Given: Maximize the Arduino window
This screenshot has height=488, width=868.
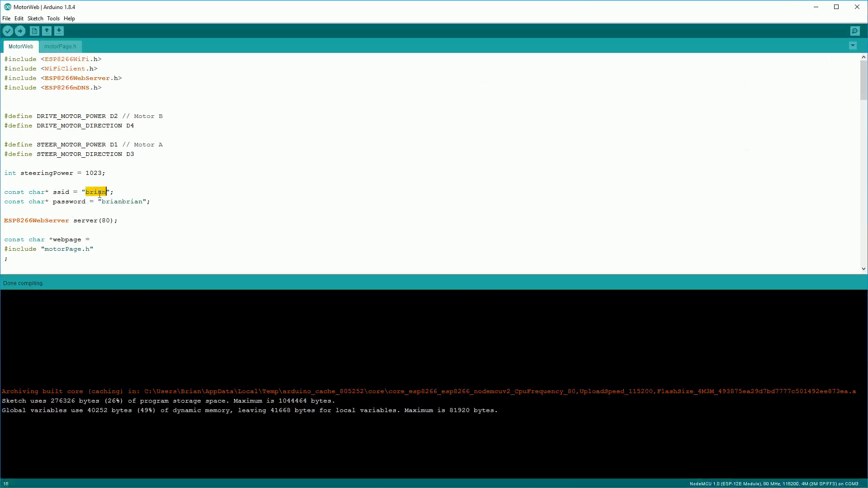Looking at the screenshot, I should pos(836,7).
